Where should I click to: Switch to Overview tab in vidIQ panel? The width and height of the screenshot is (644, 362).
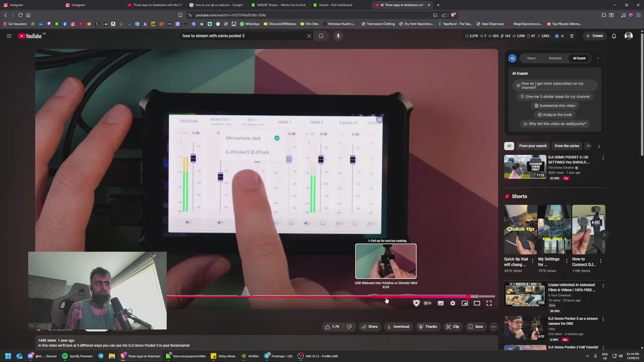pos(555,58)
